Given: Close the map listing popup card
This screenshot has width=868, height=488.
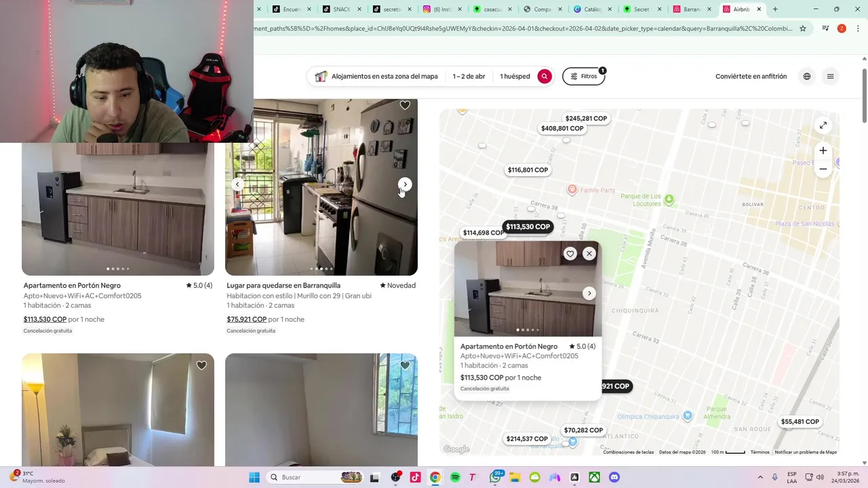Looking at the screenshot, I should pos(589,253).
